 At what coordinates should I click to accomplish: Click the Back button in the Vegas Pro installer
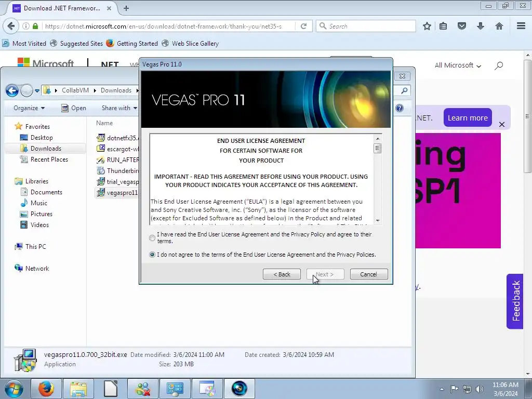(282, 274)
